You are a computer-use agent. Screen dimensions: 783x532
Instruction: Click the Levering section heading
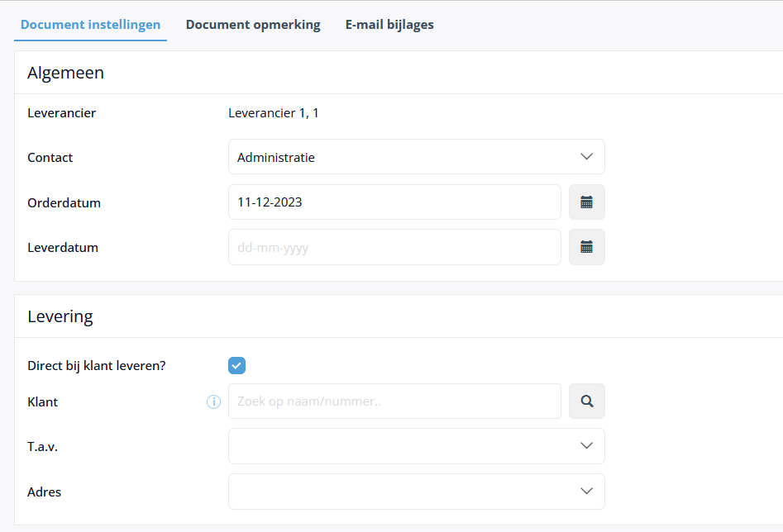[x=60, y=317]
